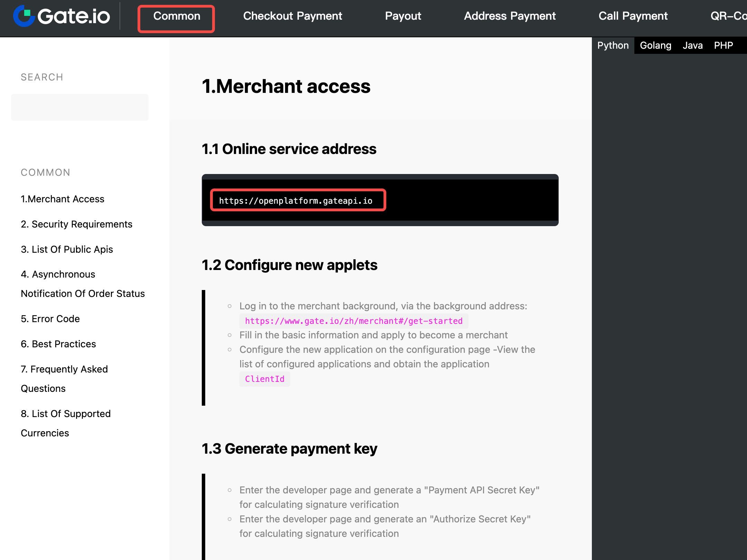Go to Address Payment tab
The image size is (747, 560).
point(510,16)
